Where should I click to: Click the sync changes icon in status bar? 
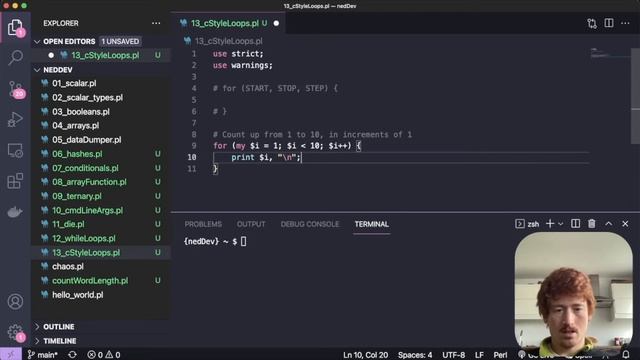click(x=72, y=355)
